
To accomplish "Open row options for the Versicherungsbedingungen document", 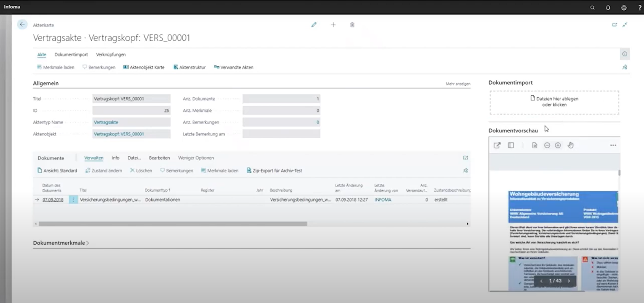I will 73,200.
